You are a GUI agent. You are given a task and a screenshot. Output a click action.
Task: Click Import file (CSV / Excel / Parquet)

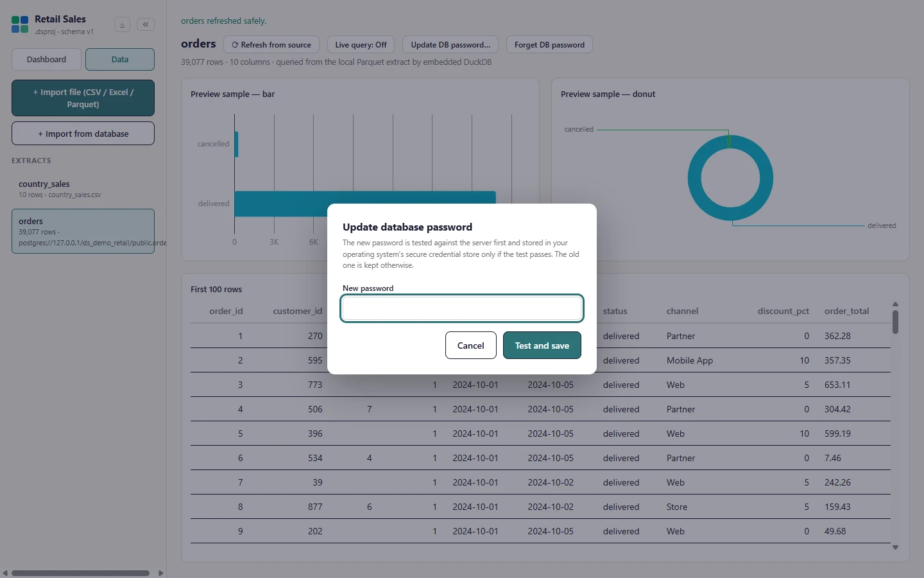tap(83, 98)
